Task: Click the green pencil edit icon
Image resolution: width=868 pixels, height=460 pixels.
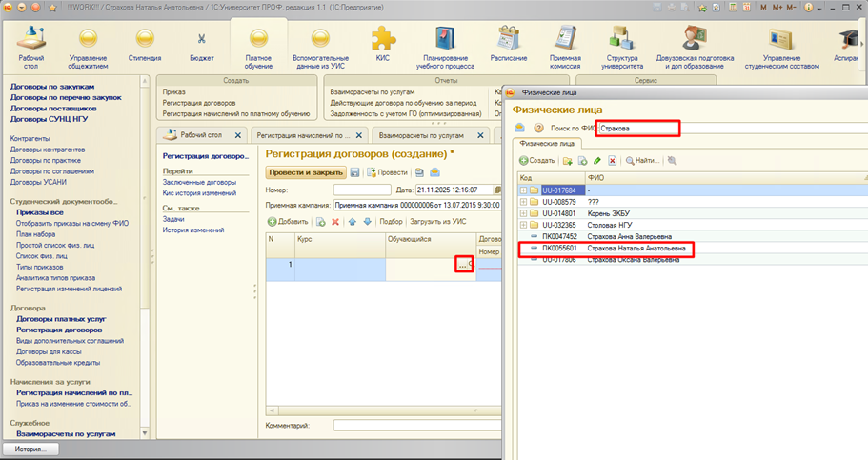Action: [596, 161]
